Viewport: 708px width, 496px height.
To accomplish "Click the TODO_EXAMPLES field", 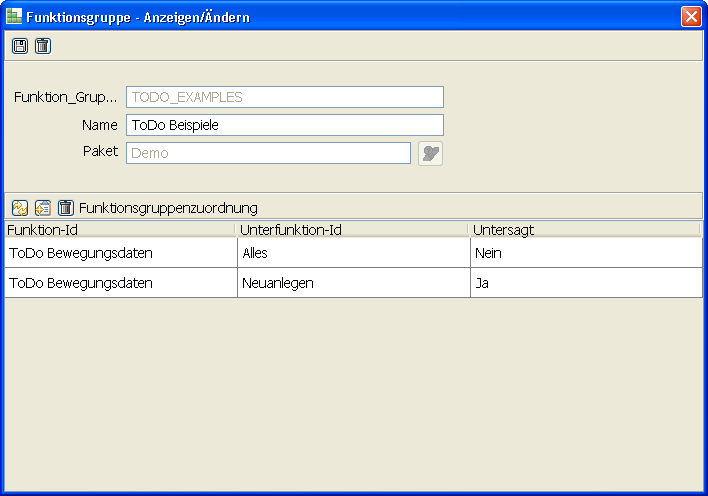I will tap(284, 97).
